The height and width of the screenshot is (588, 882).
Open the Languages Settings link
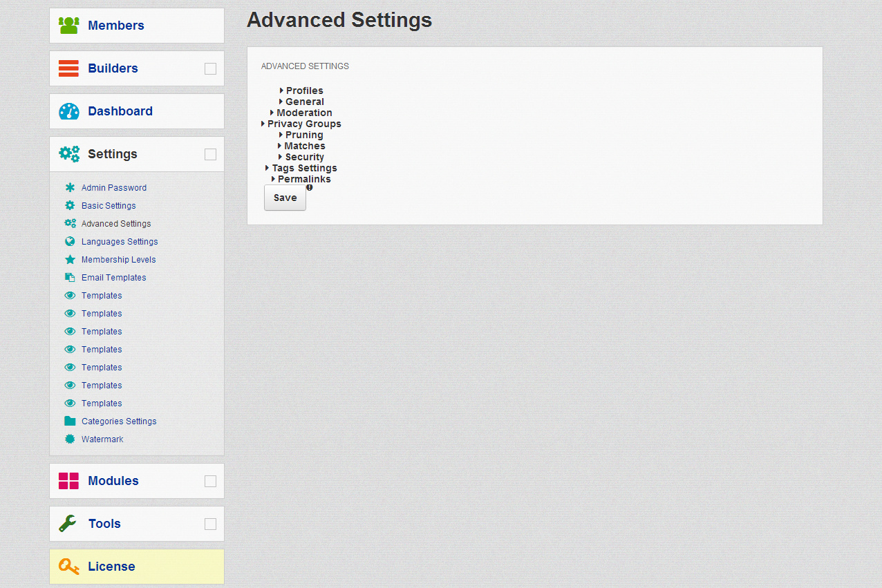[x=120, y=242]
